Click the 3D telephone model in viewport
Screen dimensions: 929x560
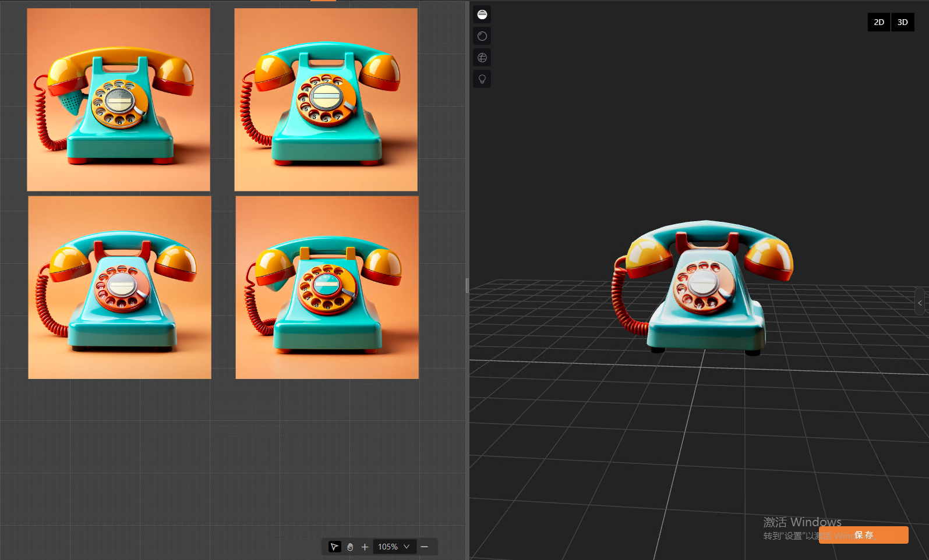point(704,288)
